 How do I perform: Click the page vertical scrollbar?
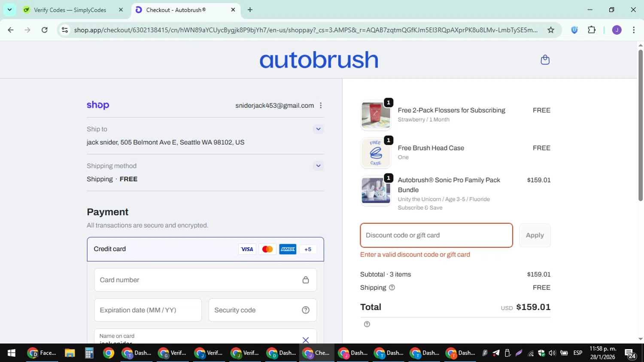pyautogui.click(x=640, y=125)
